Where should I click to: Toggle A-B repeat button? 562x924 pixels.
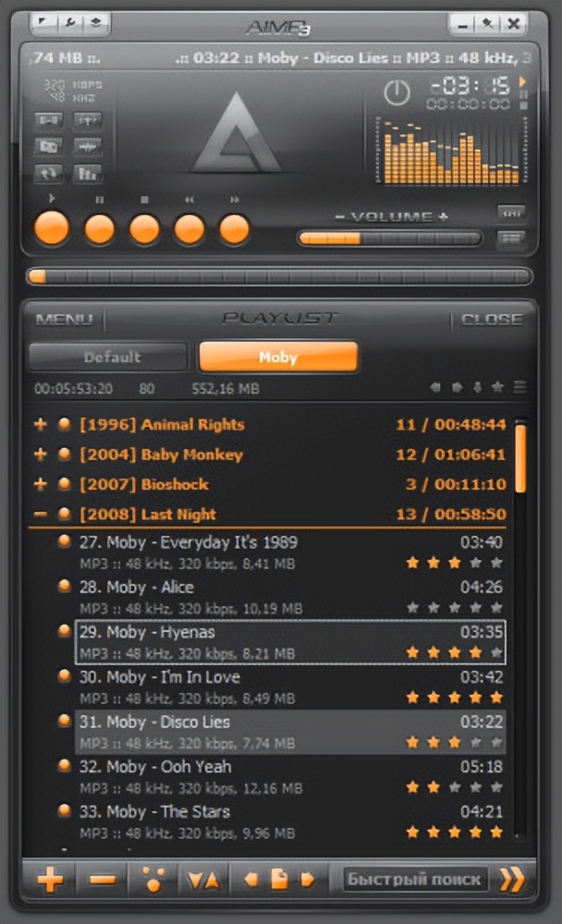[49, 121]
